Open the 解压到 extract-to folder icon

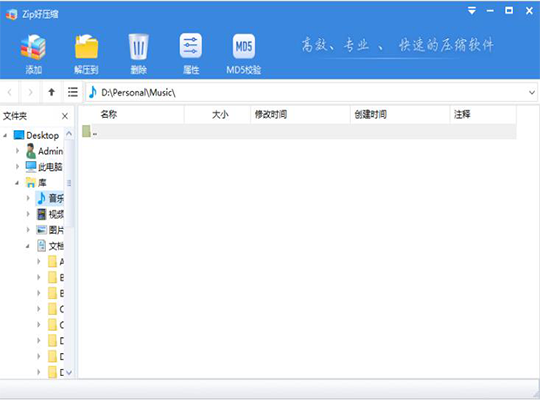click(86, 47)
